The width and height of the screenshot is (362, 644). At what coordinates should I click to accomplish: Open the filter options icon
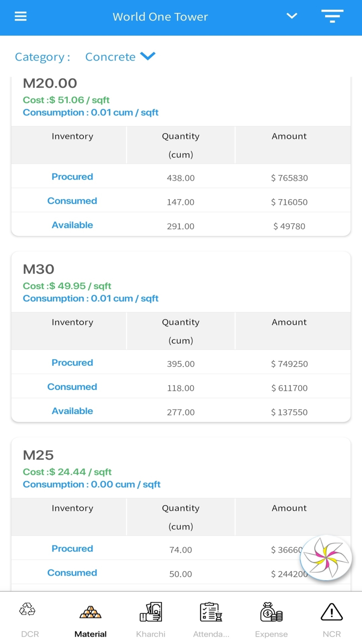click(x=332, y=16)
